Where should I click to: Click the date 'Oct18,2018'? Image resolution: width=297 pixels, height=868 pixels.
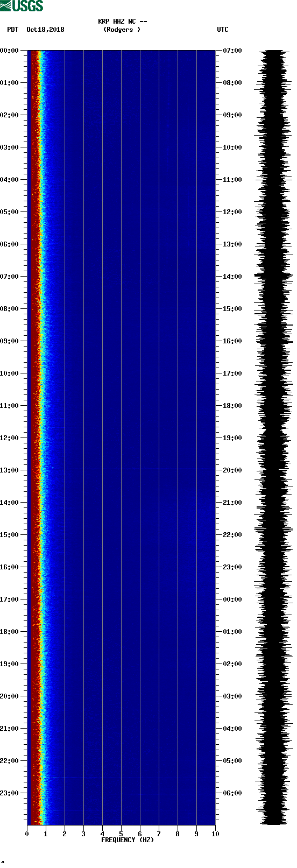45,30
